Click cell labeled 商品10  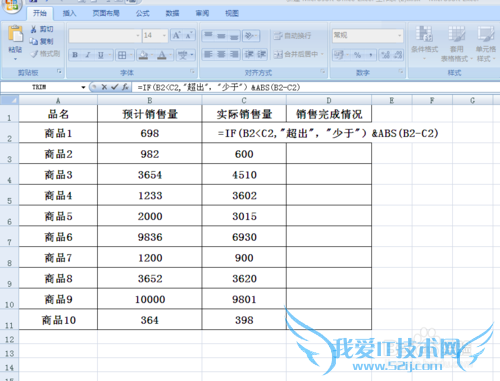coord(58,320)
